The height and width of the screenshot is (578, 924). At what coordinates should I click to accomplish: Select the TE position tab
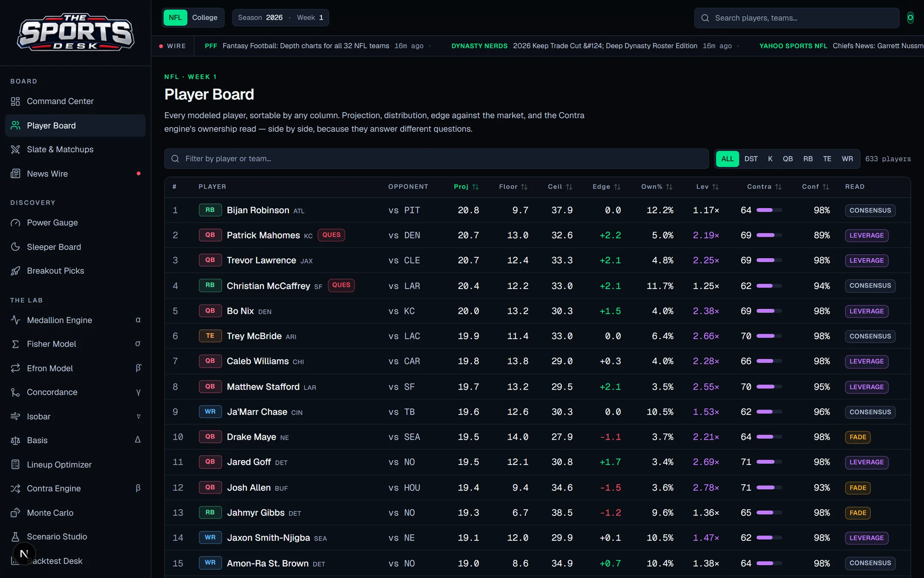(x=827, y=159)
